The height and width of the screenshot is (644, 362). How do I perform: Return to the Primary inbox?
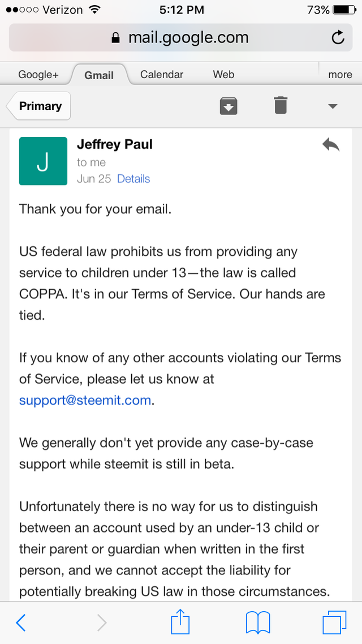[38, 106]
